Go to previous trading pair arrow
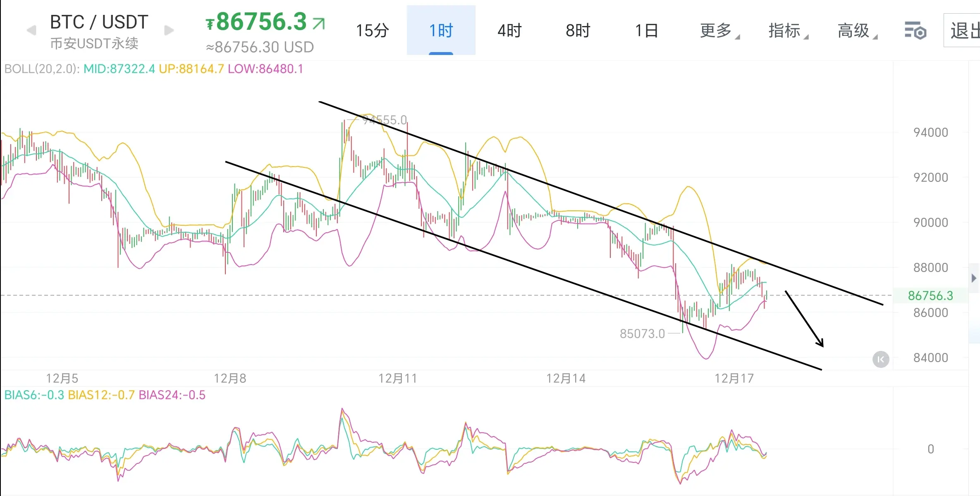980x496 pixels. pos(31,31)
